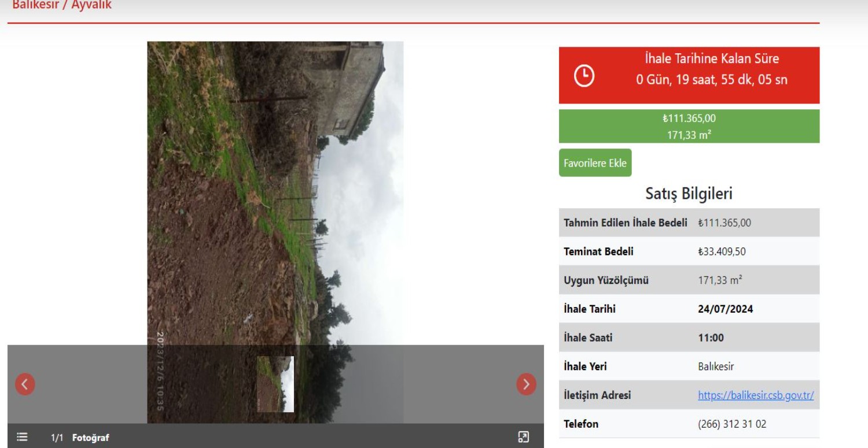Open the photo in fullscreen view
The width and height of the screenshot is (868, 448).
point(523,437)
